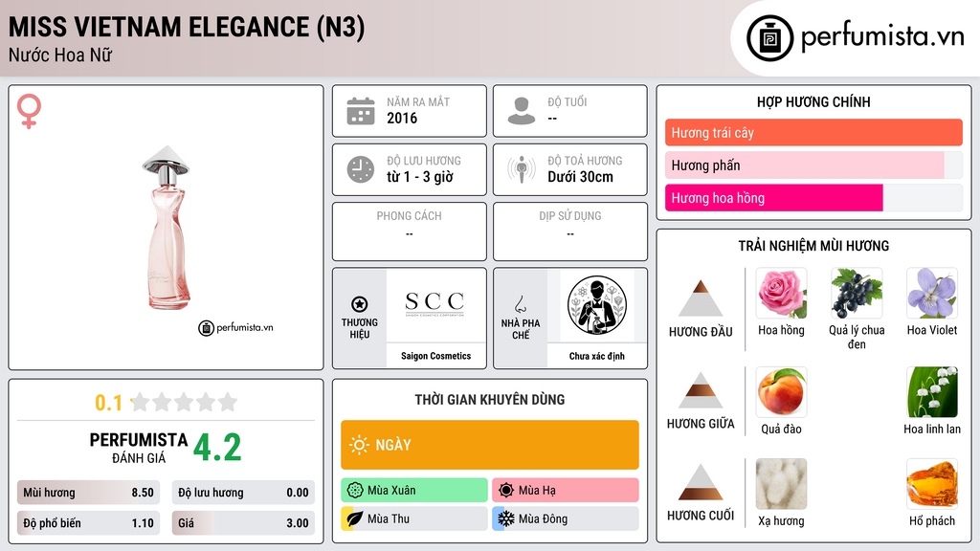Image resolution: width=980 pixels, height=551 pixels.
Task: Click the star badge icon above Thương hiệu
Action: pos(360,304)
